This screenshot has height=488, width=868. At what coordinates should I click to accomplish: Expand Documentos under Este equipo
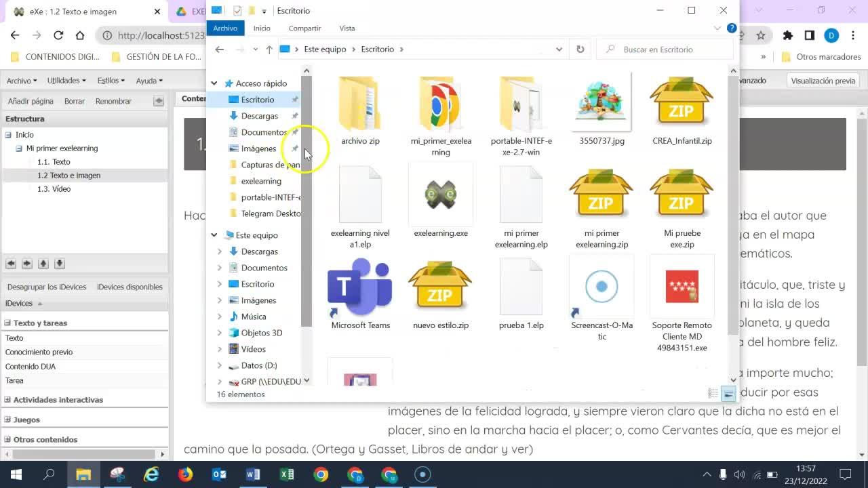pos(220,268)
